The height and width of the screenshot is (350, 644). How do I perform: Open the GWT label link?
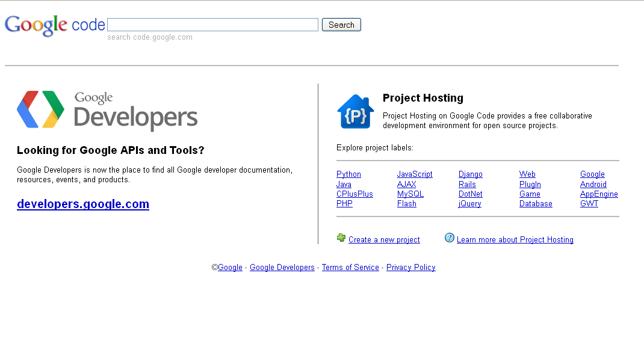point(589,203)
